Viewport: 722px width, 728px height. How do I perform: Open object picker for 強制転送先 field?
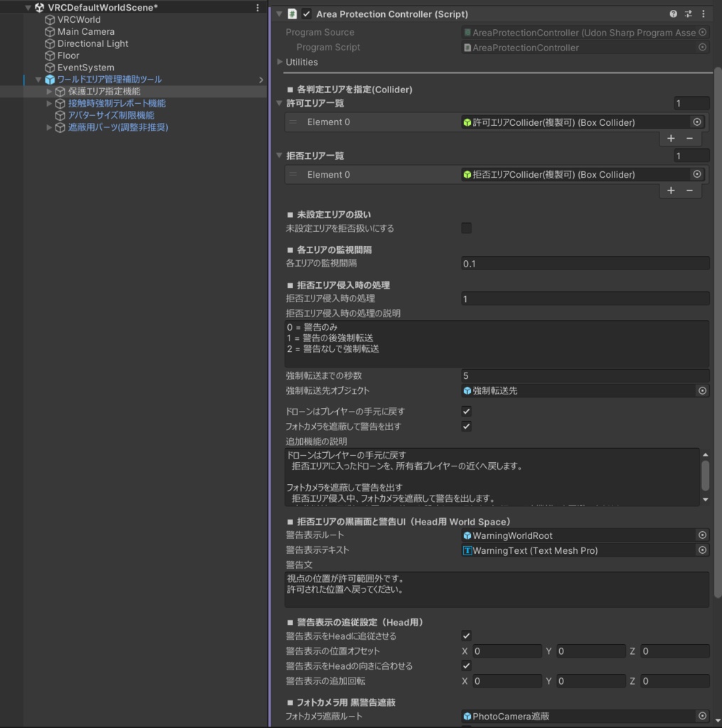pyautogui.click(x=702, y=390)
